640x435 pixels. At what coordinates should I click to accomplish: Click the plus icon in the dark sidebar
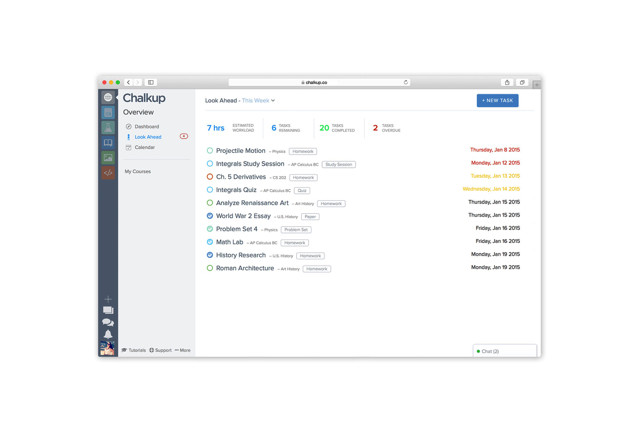coord(108,299)
